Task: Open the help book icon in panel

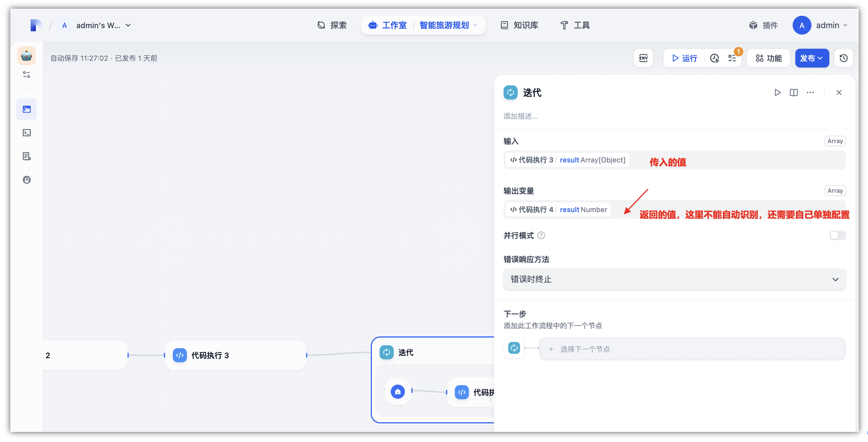Action: click(793, 92)
